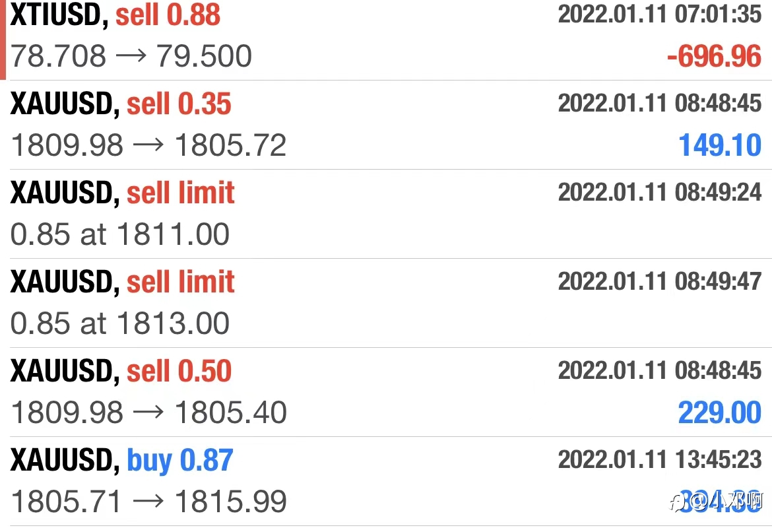Click the 229.00 profit value
The image size is (772, 532).
tap(720, 413)
